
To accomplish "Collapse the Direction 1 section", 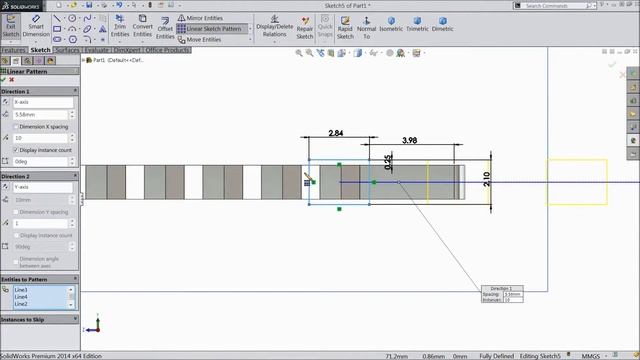I will (x=75, y=91).
